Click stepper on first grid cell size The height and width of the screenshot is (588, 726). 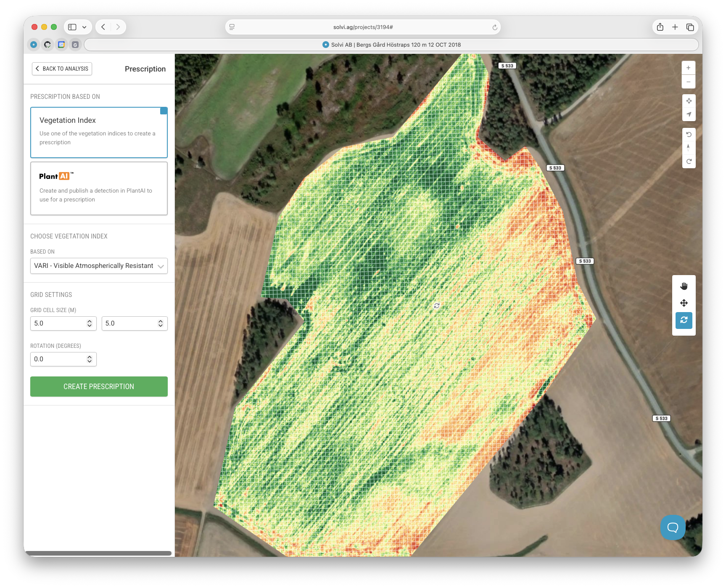89,323
